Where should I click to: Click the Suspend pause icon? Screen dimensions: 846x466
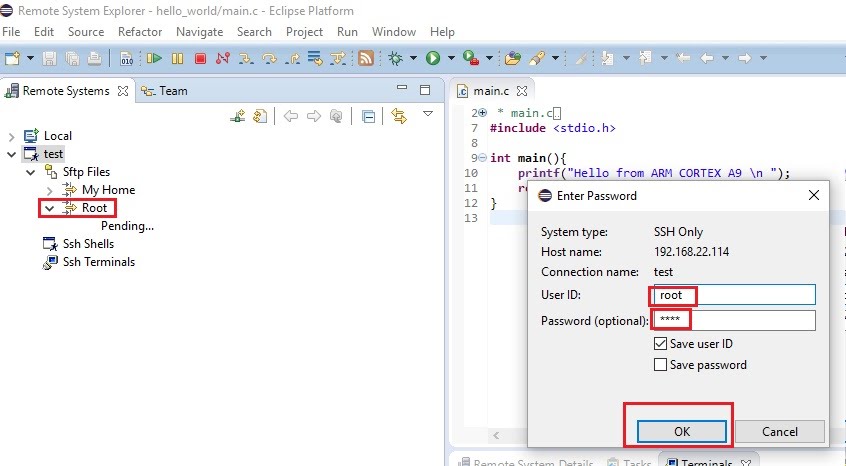[x=178, y=58]
